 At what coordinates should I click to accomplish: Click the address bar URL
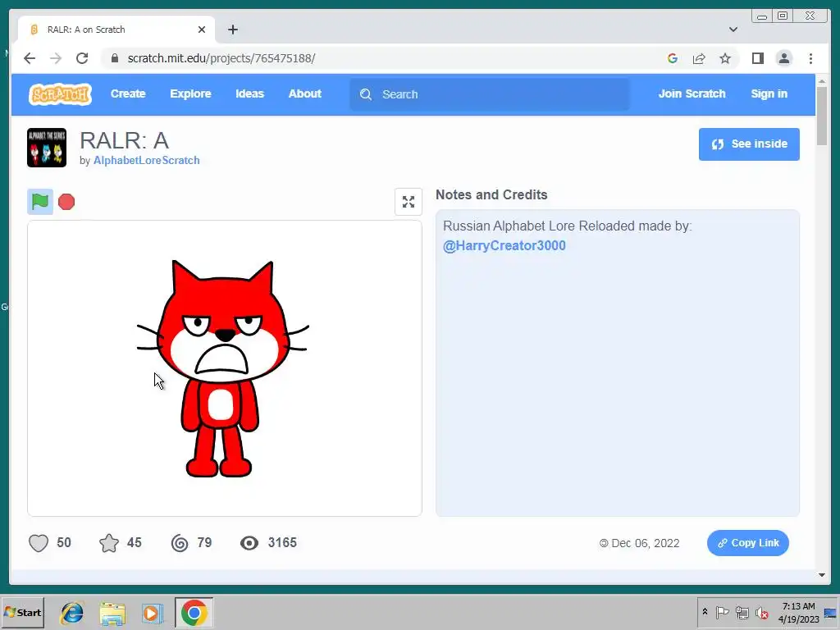221,58
